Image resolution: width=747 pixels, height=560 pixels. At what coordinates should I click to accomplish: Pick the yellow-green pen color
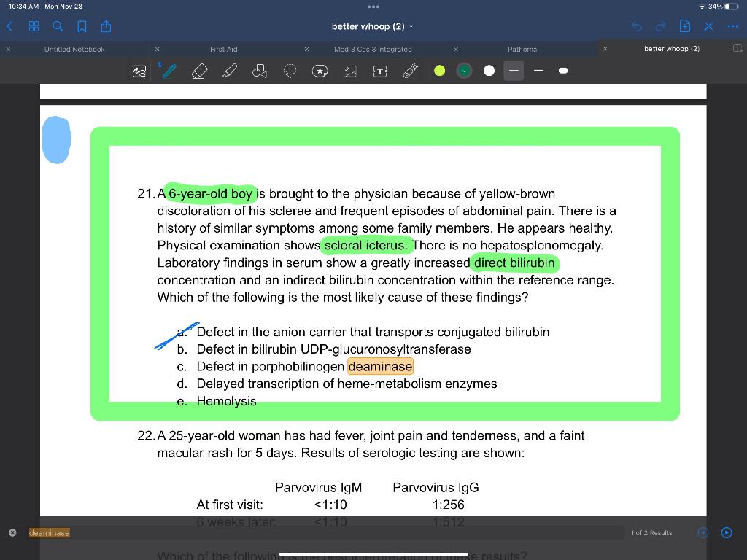click(x=440, y=71)
